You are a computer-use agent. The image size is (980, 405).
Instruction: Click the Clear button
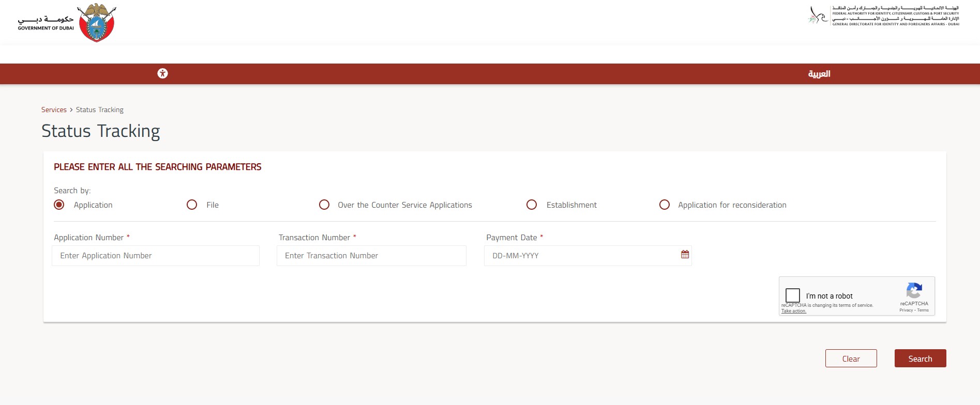pos(851,359)
